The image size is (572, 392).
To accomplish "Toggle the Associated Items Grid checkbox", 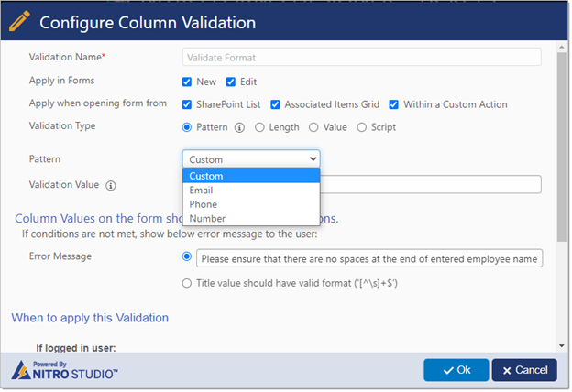I will coord(276,104).
